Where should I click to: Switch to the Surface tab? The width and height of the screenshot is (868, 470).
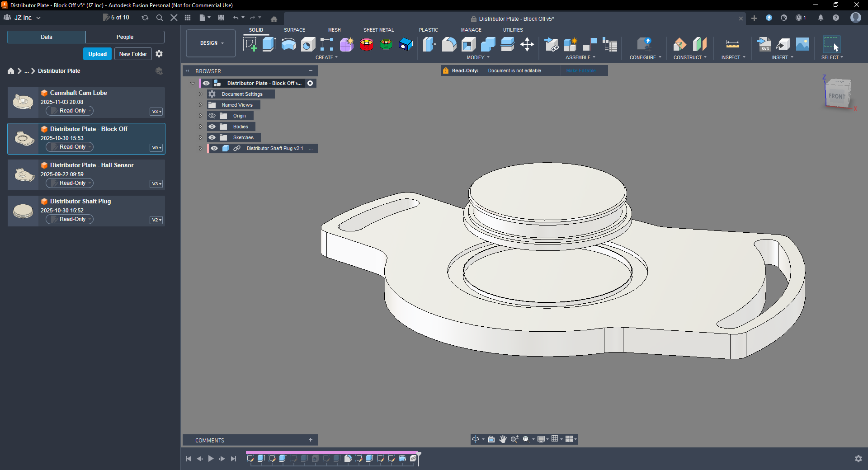coord(294,30)
